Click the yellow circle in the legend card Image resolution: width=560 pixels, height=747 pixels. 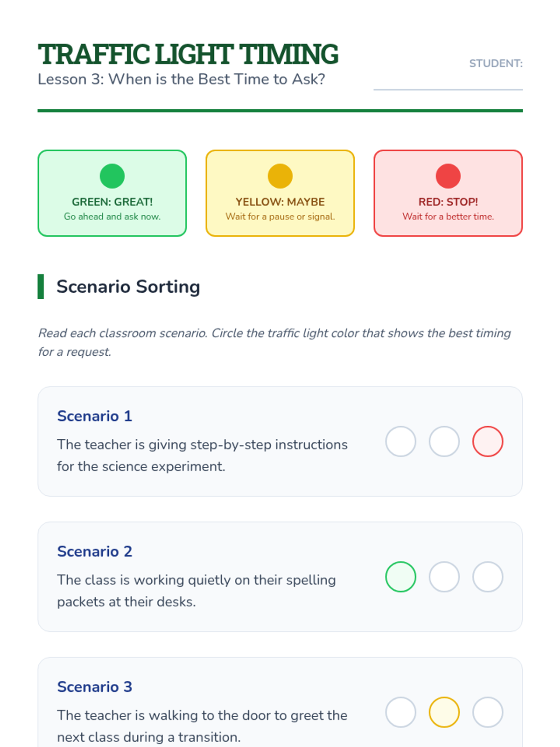[x=280, y=176]
